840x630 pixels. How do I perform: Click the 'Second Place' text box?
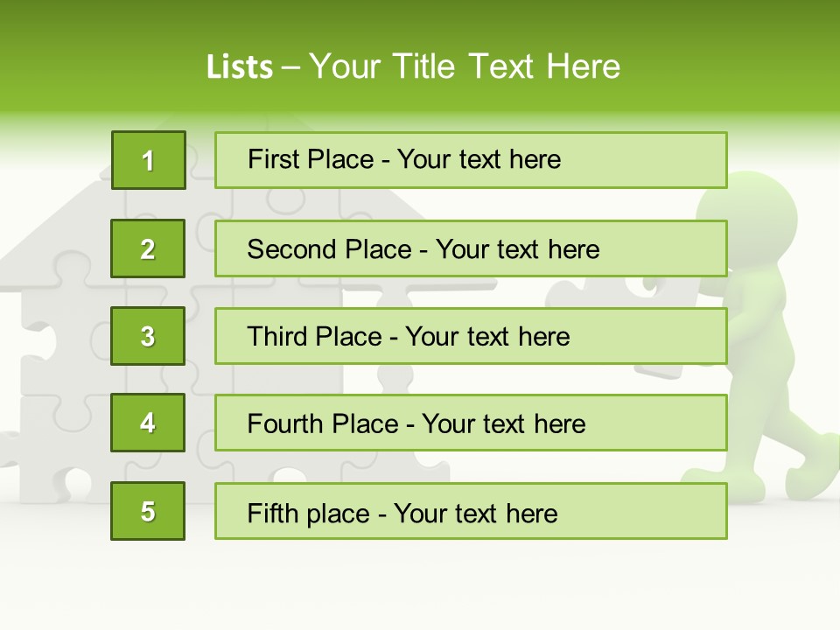click(x=471, y=248)
